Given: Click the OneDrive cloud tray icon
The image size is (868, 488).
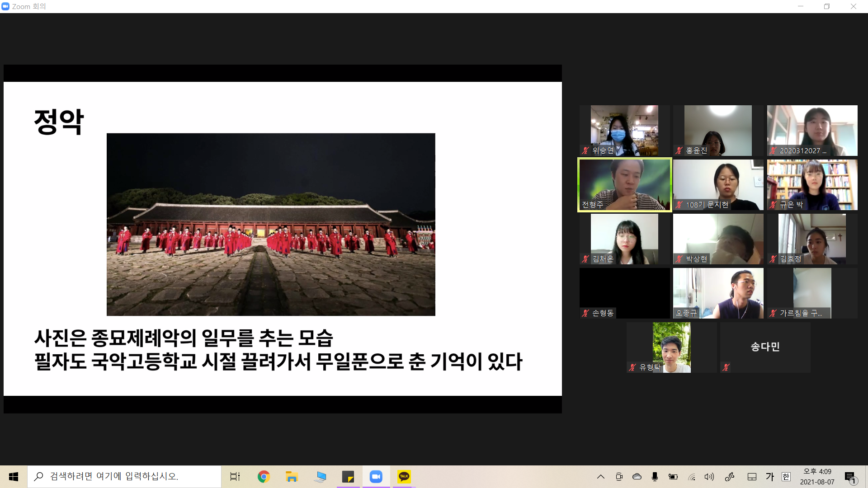Looking at the screenshot, I should point(637,477).
